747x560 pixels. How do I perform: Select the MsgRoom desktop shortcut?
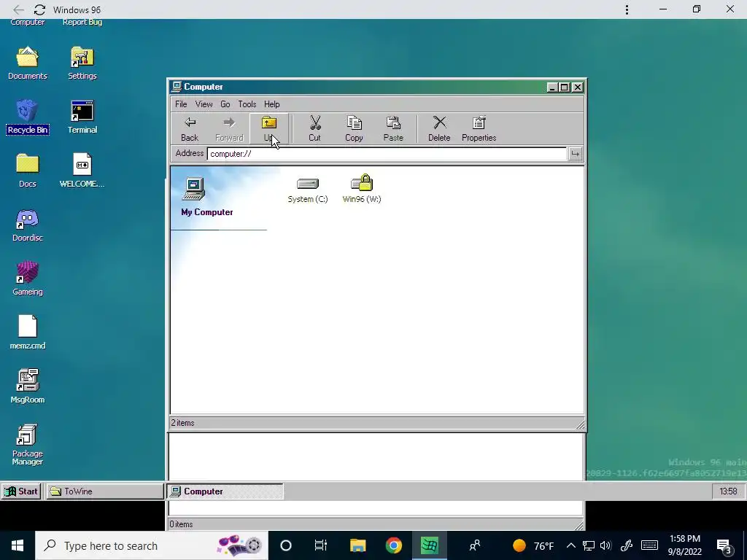27,386
